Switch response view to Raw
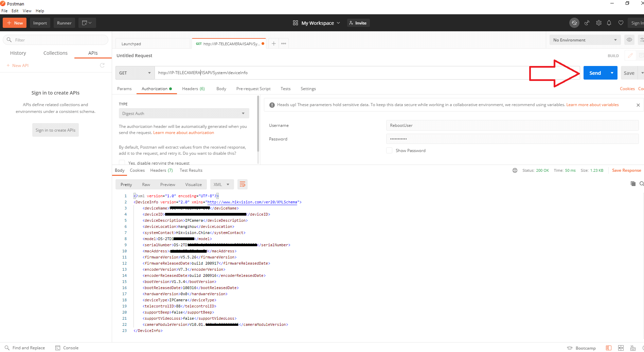This screenshot has width=644, height=352. [146, 184]
